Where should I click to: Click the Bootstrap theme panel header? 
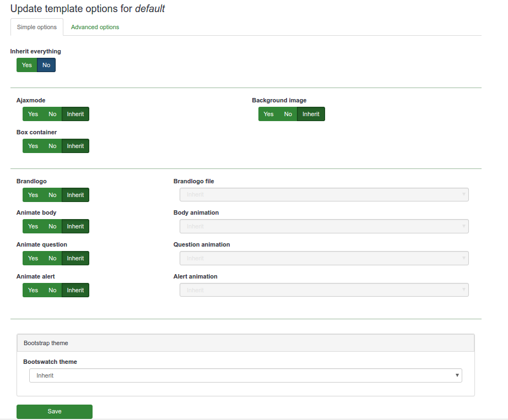pyautogui.click(x=245, y=343)
